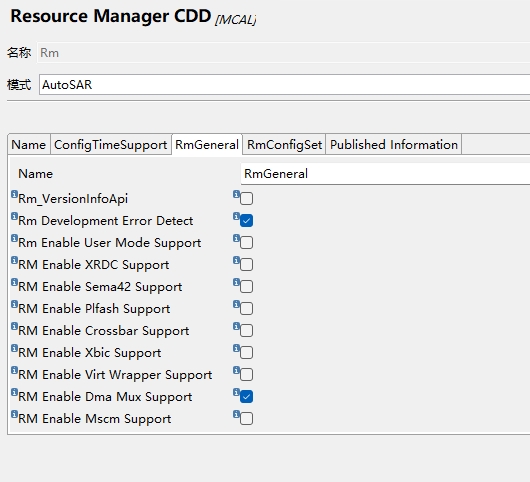Check RM Enable Crossbar Support box
Screen dimensions: 530x482
[246, 331]
